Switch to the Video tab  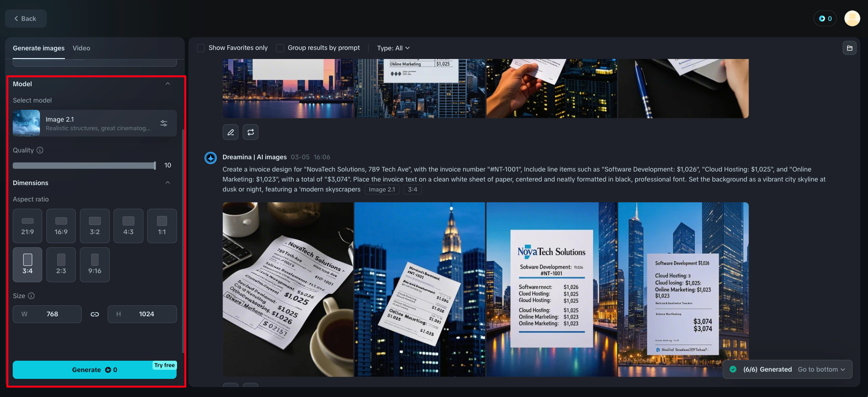click(x=81, y=48)
